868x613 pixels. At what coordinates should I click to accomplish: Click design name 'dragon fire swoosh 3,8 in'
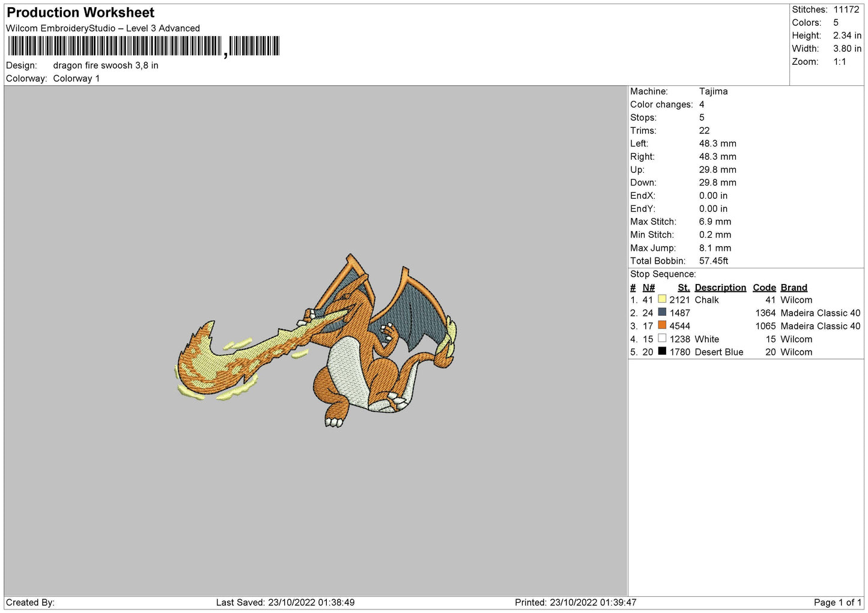106,65
